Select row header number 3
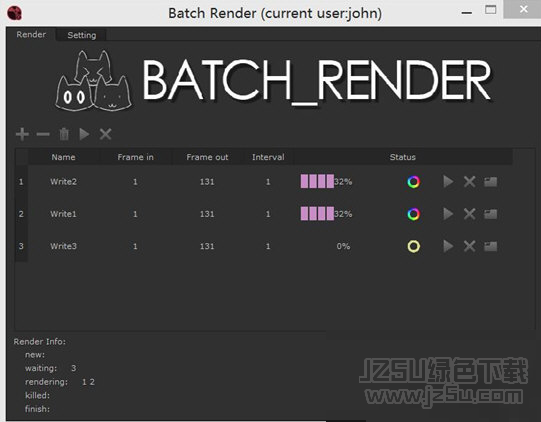This screenshot has width=541, height=422. pos(21,246)
